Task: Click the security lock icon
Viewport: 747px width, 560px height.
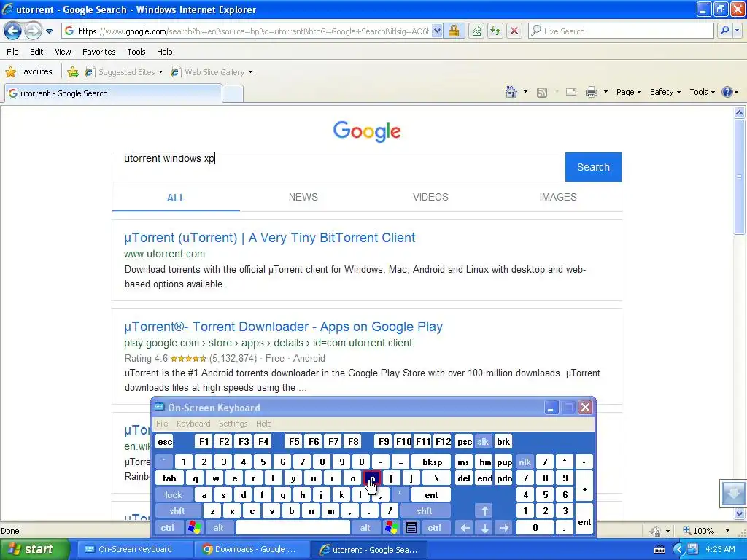Action: [454, 31]
